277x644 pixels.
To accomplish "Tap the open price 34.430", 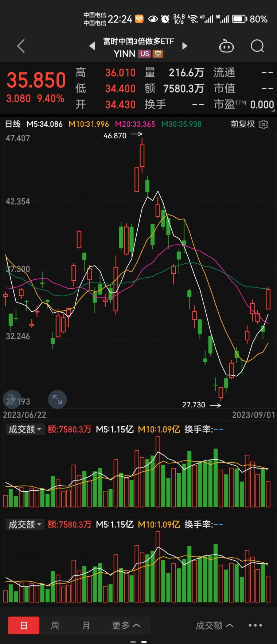I will click(x=120, y=104).
